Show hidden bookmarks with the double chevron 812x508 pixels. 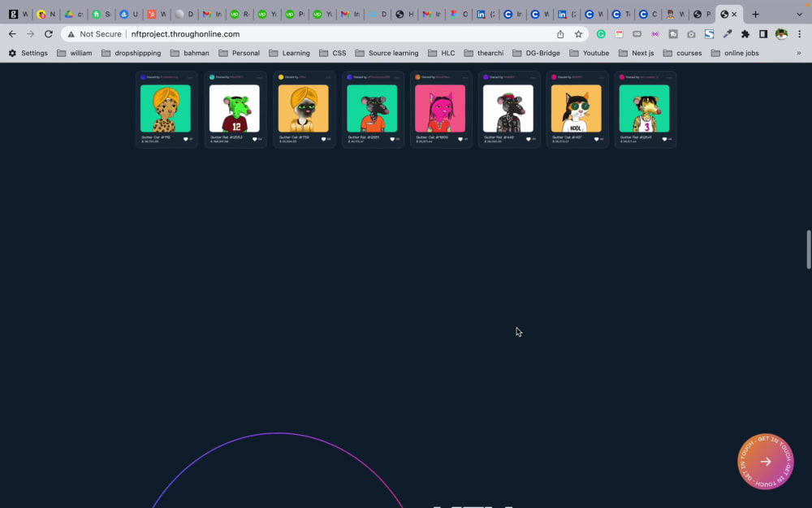pos(798,53)
